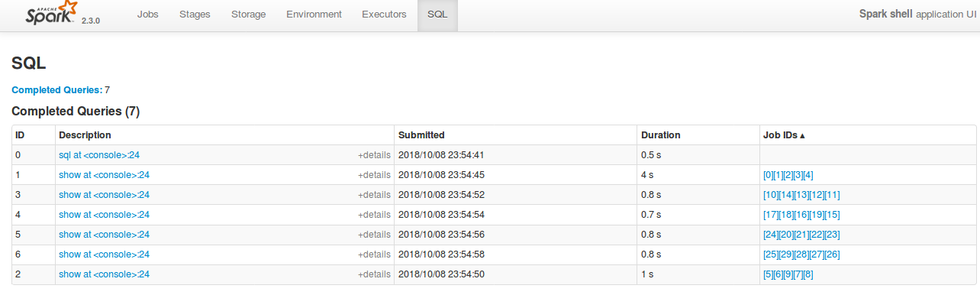Expand +details for query 3
Screen dimensions: 980x308
[x=374, y=195]
